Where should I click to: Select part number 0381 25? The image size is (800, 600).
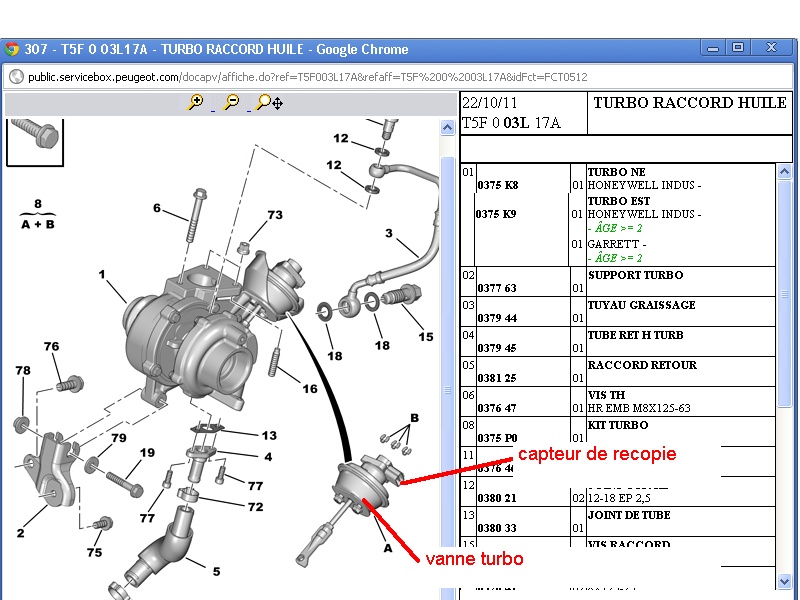click(497, 379)
